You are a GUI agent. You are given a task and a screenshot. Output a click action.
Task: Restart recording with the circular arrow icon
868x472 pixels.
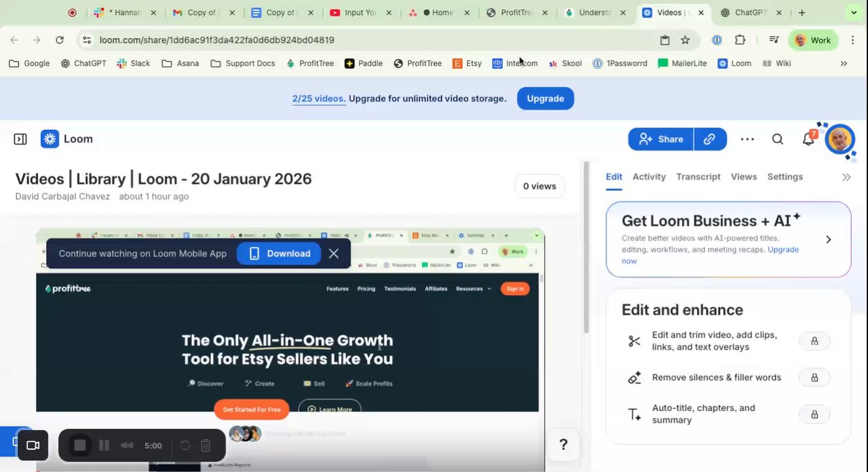(x=185, y=446)
